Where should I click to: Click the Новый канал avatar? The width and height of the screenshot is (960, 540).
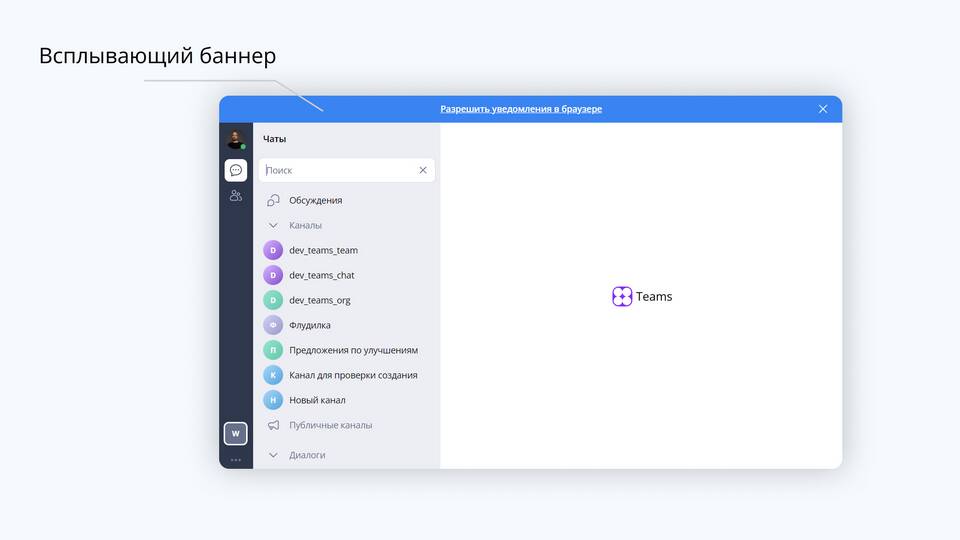pyautogui.click(x=273, y=400)
